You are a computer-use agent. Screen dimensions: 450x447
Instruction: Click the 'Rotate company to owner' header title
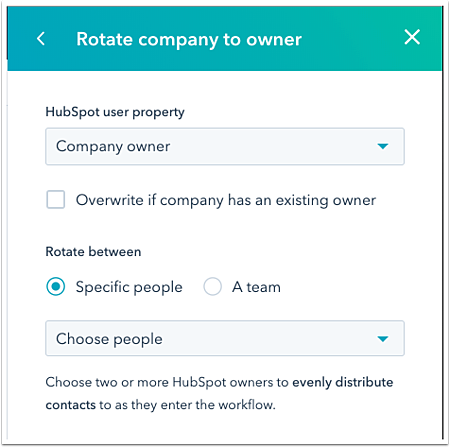click(x=189, y=39)
